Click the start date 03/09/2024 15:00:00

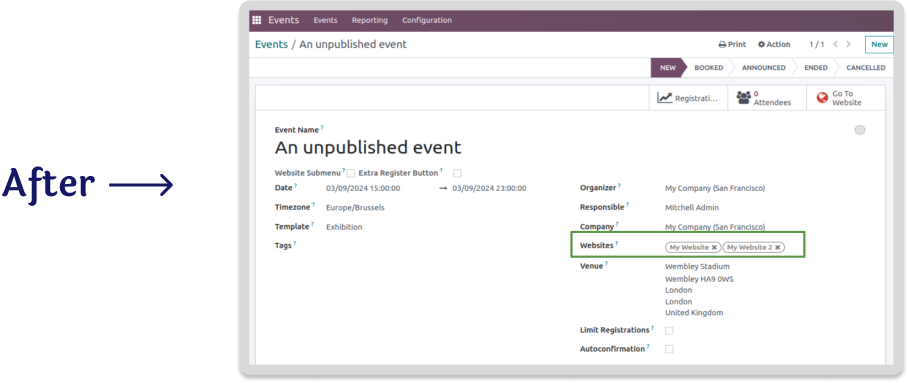tap(363, 188)
